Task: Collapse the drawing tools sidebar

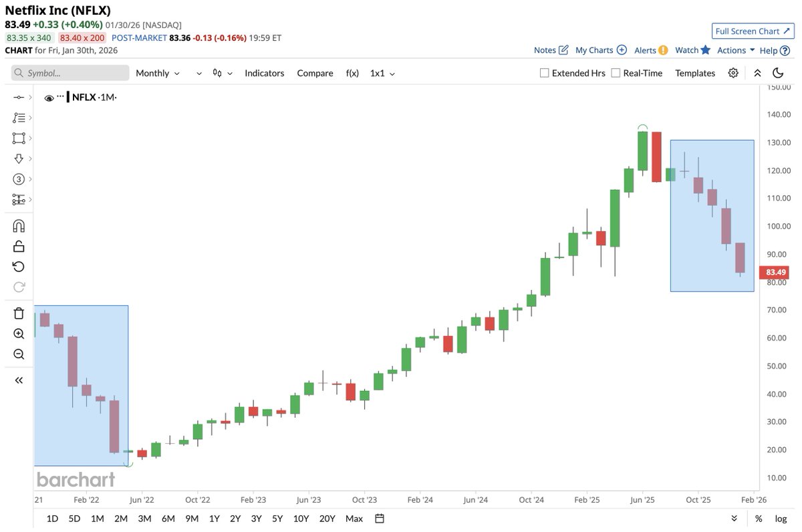Action: 19,380
